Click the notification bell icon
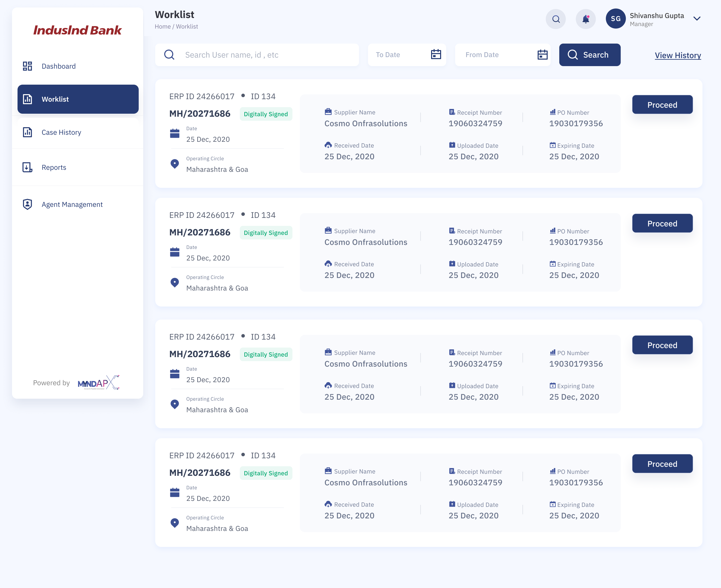This screenshot has height=588, width=721. [x=586, y=19]
